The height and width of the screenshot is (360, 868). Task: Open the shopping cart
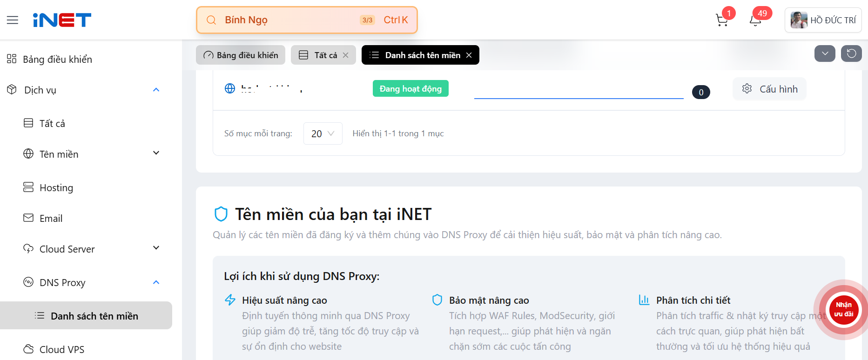tap(722, 20)
